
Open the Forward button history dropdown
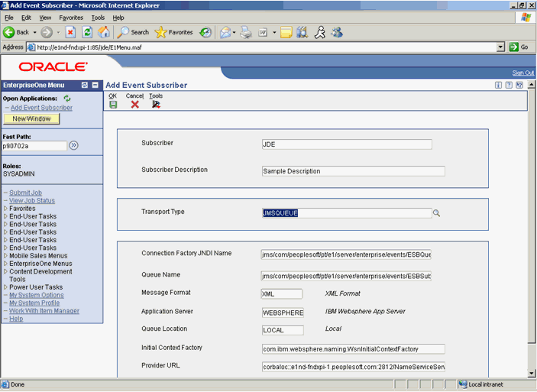(x=58, y=33)
